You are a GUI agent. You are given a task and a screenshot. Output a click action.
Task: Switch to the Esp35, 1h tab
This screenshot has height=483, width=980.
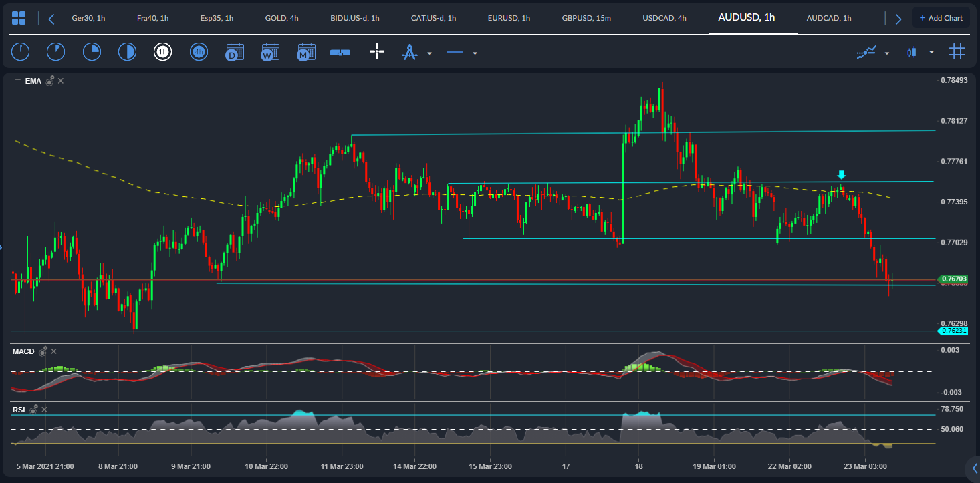point(217,18)
